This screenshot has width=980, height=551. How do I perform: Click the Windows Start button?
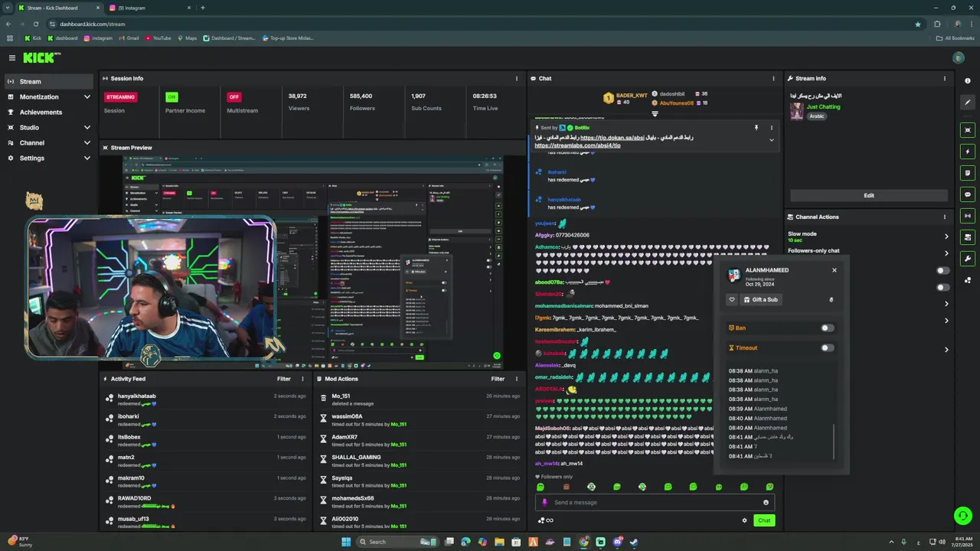(346, 542)
